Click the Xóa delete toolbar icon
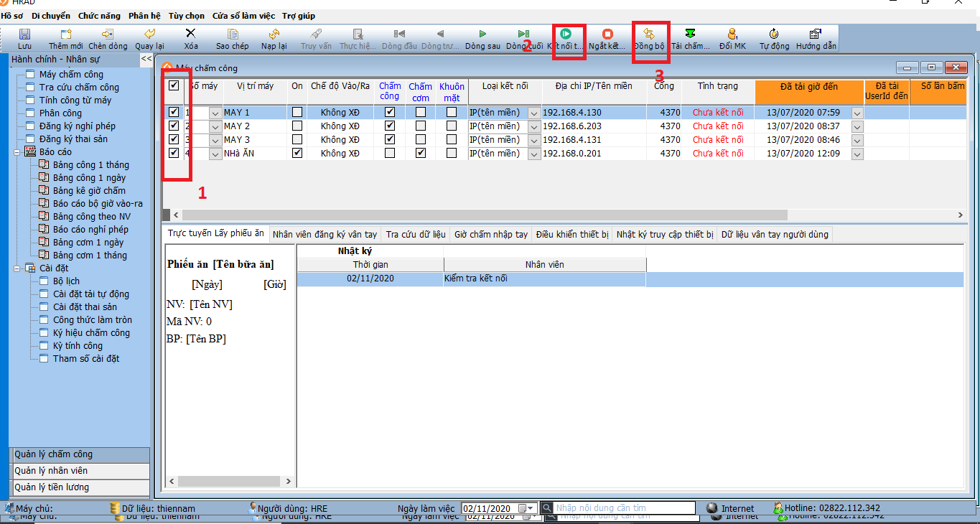 [x=191, y=33]
